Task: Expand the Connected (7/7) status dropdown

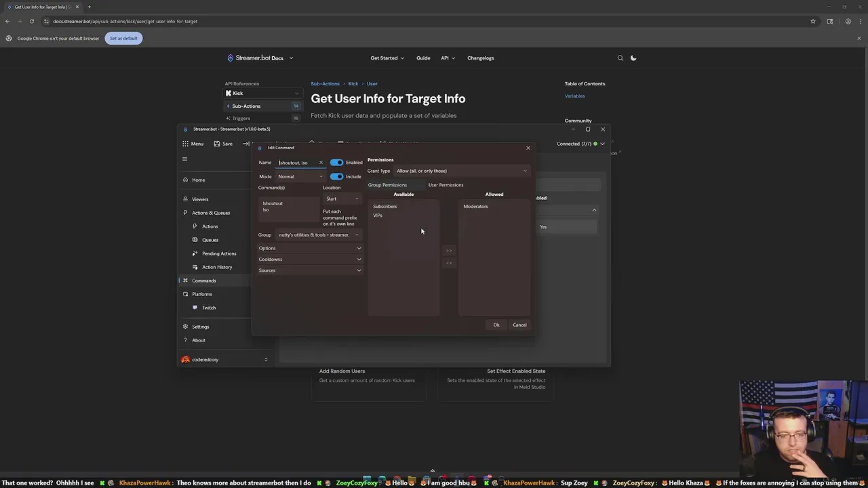Action: click(602, 144)
